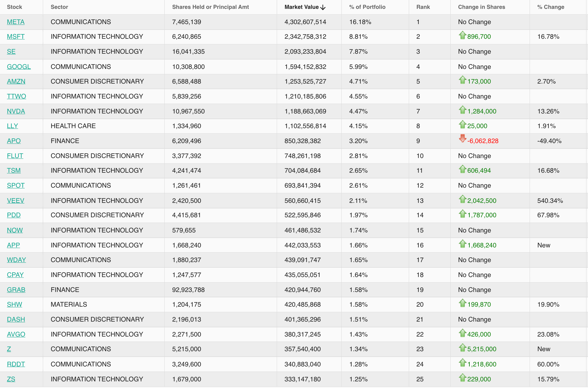The height and width of the screenshot is (388, 588).
Task: Click green up arrow in SHW row
Action: pos(462,303)
